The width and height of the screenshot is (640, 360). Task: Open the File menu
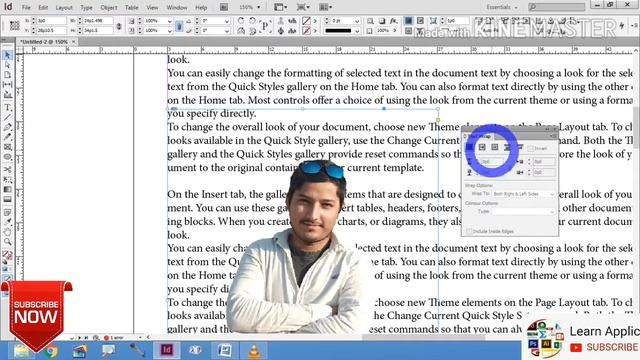click(26, 7)
